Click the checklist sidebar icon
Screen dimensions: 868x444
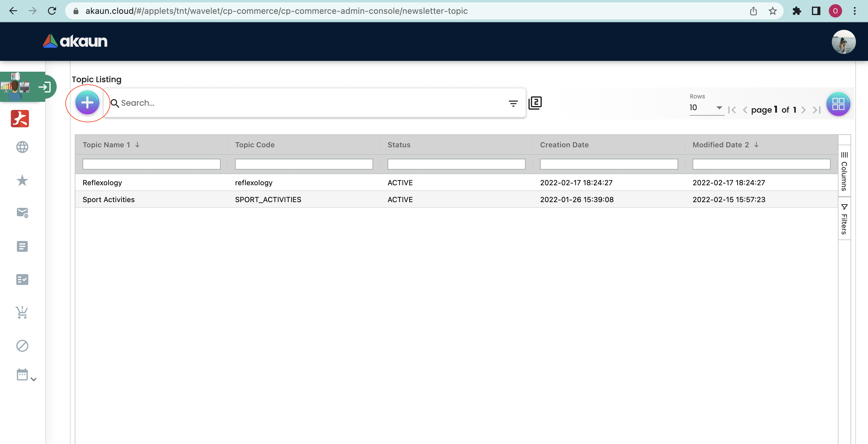tap(22, 279)
